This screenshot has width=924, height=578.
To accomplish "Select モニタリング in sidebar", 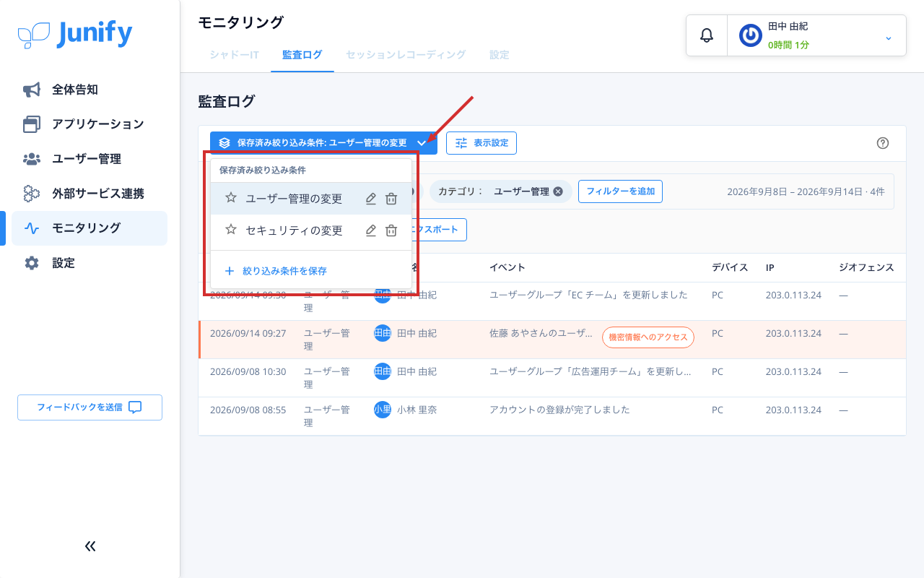I will point(90,228).
